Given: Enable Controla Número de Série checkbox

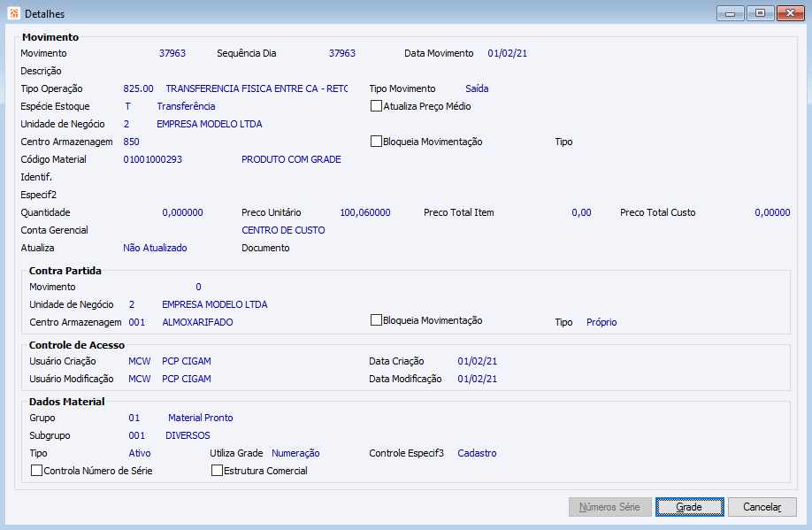Looking at the screenshot, I should tap(37, 471).
